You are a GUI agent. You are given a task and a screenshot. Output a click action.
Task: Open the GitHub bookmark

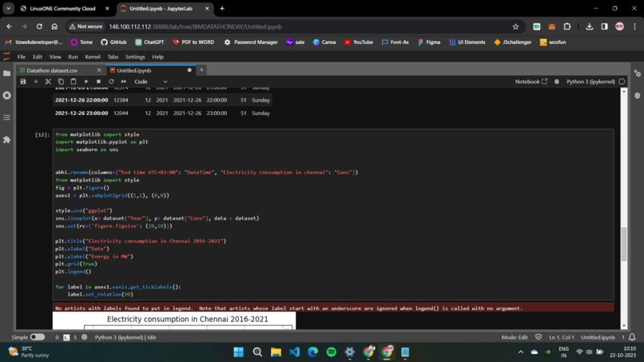(x=113, y=42)
